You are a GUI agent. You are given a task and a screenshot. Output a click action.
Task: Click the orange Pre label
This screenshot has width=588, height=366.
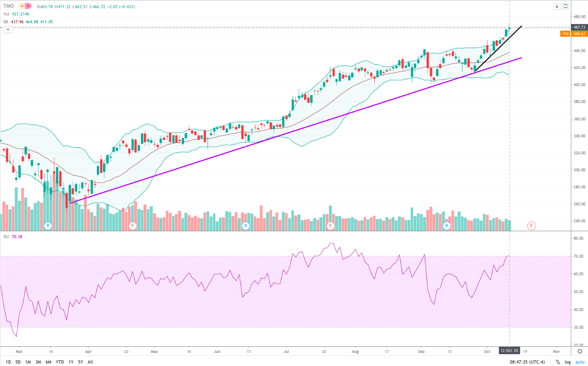point(566,33)
